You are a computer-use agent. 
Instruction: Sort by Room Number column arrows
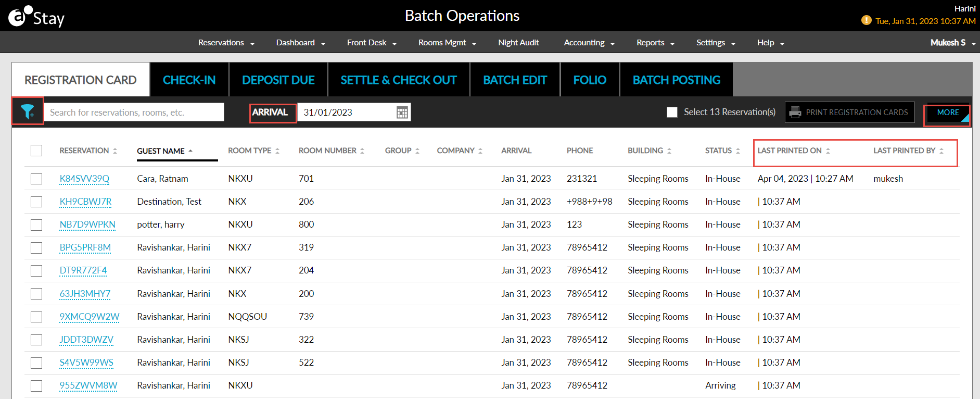tap(362, 151)
